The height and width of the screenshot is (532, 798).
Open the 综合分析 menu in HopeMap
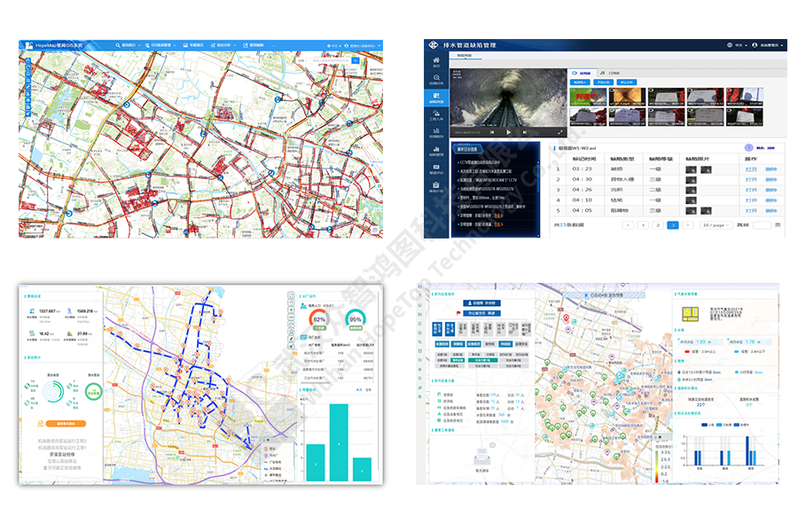click(223, 45)
